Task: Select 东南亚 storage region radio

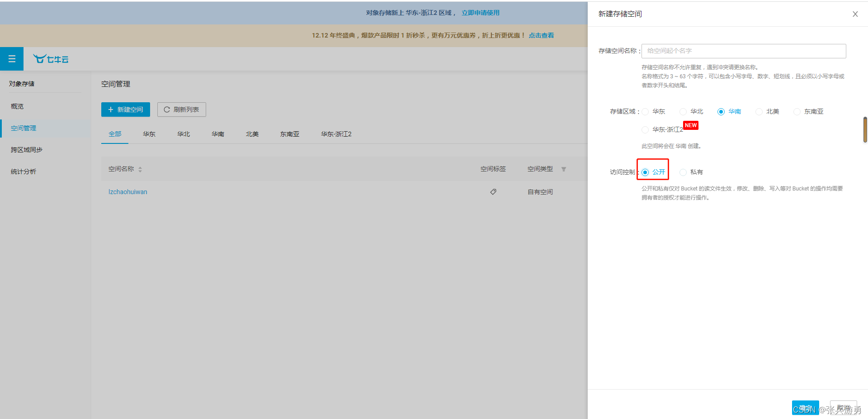Action: (797, 112)
